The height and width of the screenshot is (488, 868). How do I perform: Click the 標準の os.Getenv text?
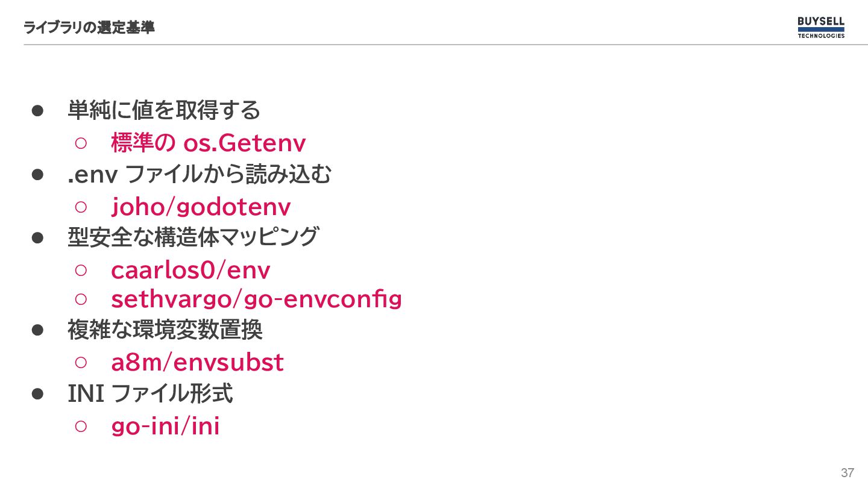(209, 143)
